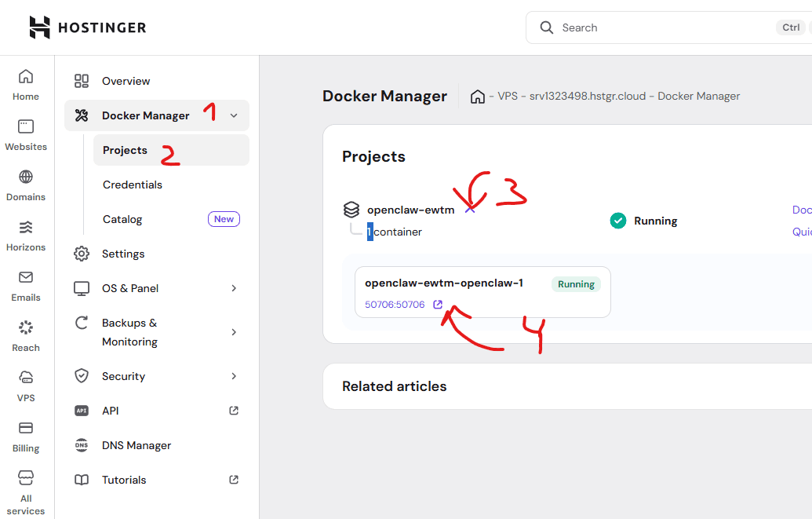The width and height of the screenshot is (812, 519).
Task: Click the API badge icon
Action: pos(82,411)
